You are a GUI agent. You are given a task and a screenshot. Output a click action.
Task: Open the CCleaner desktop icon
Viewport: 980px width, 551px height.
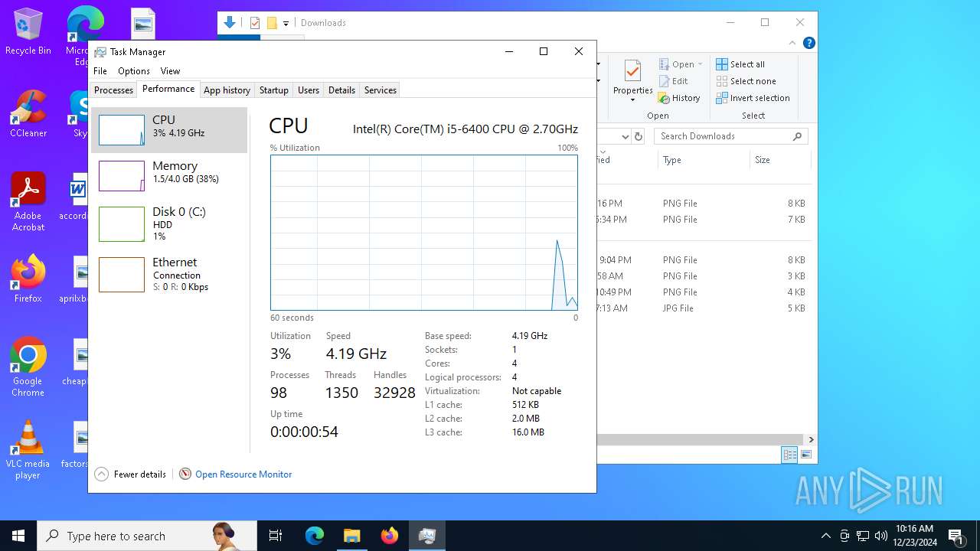28,115
